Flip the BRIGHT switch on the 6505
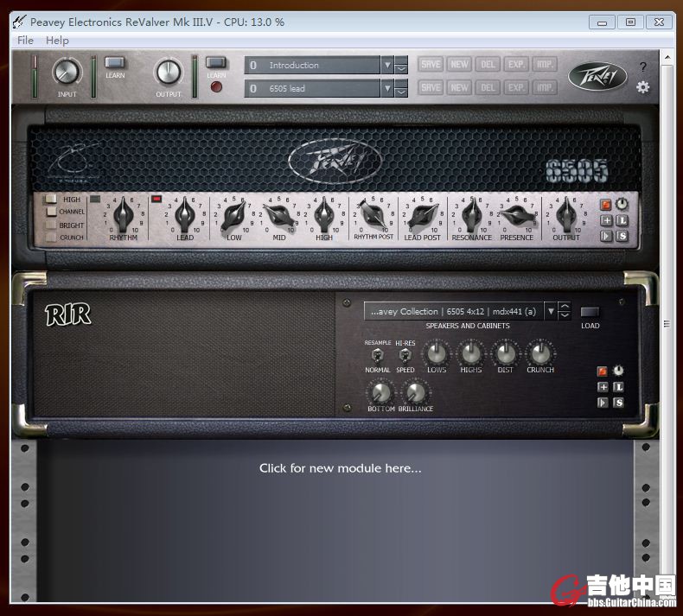This screenshot has height=616, width=683. 51,225
